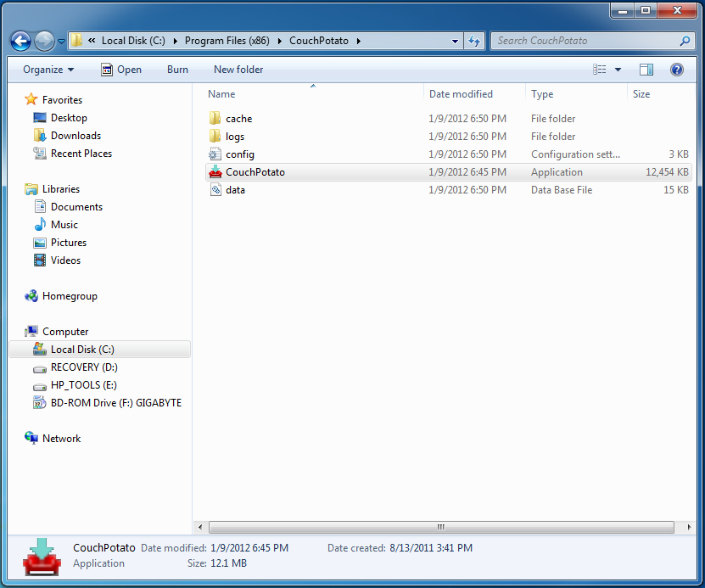Click the Back navigation arrow
This screenshot has height=588, width=705.
(x=20, y=41)
